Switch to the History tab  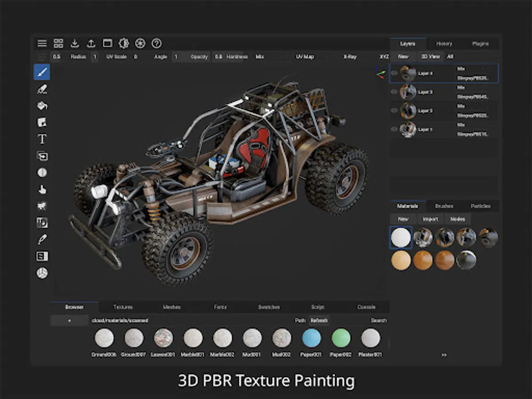444,44
